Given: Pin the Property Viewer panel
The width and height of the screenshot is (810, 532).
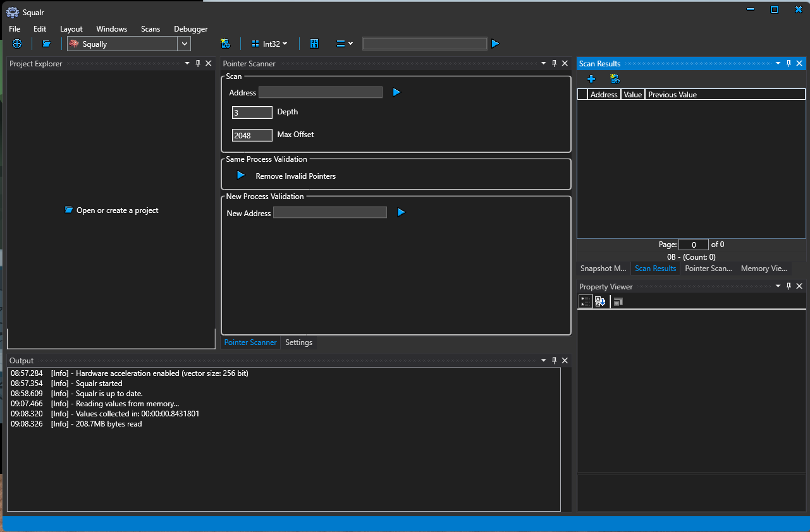Looking at the screenshot, I should coord(789,286).
